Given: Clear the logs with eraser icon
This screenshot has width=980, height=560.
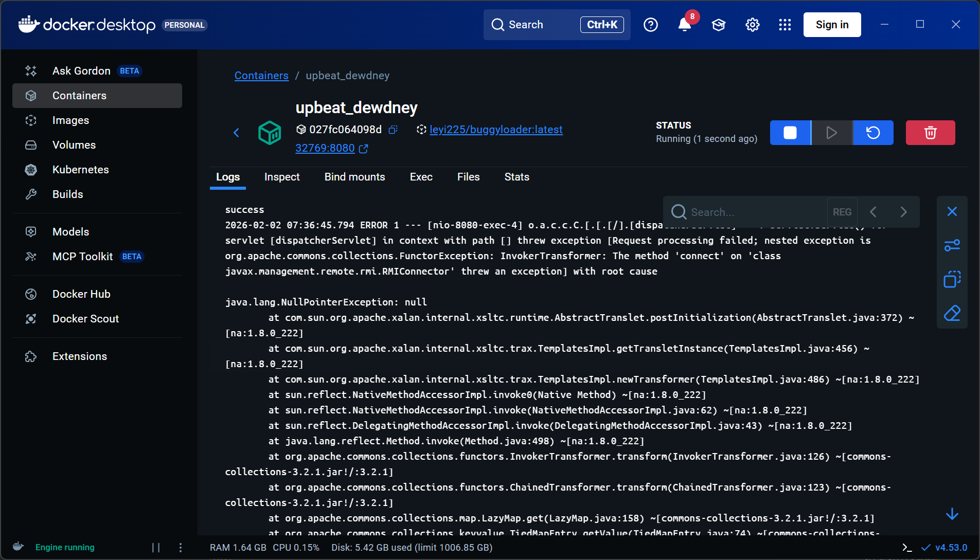Looking at the screenshot, I should [x=952, y=313].
